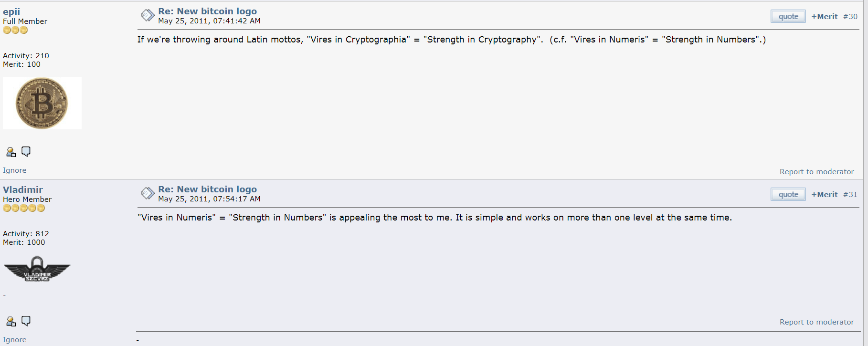Click the post icon beside epii's post title
The width and height of the screenshot is (868, 346).
click(148, 16)
